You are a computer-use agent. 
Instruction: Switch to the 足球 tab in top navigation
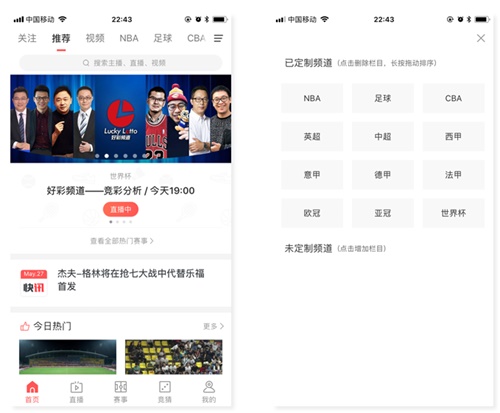163,38
